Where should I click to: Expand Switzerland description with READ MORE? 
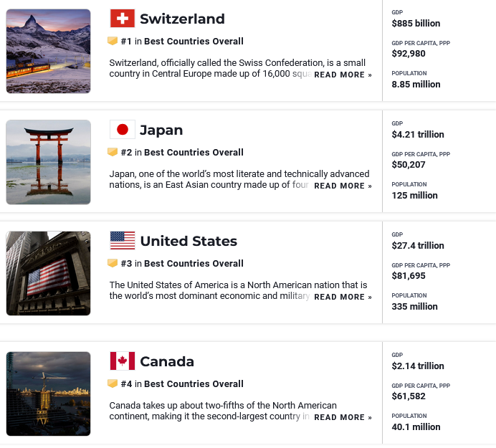343,75
